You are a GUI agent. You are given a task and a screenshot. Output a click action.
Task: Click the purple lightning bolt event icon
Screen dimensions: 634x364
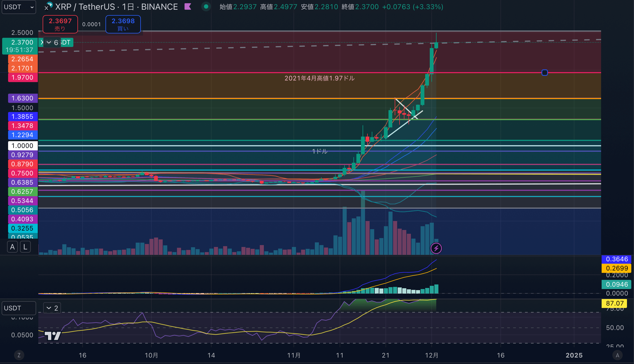(436, 248)
